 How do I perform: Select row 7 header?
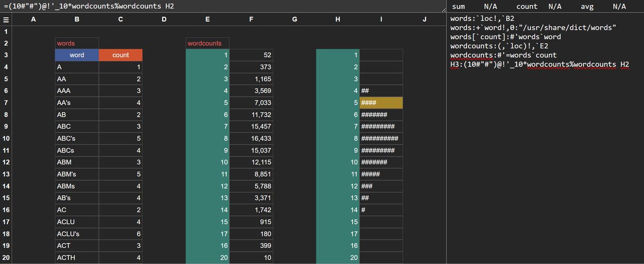click(6, 102)
